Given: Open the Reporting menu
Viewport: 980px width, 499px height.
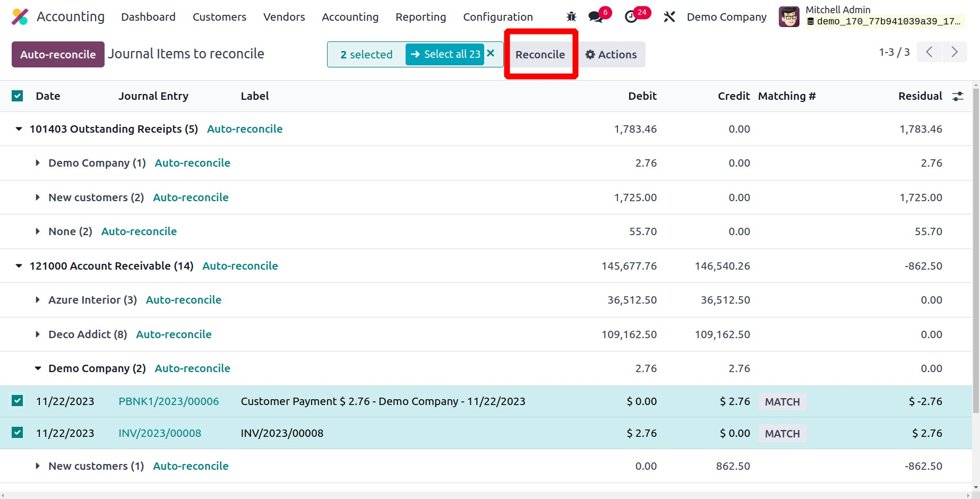Looking at the screenshot, I should 420,17.
